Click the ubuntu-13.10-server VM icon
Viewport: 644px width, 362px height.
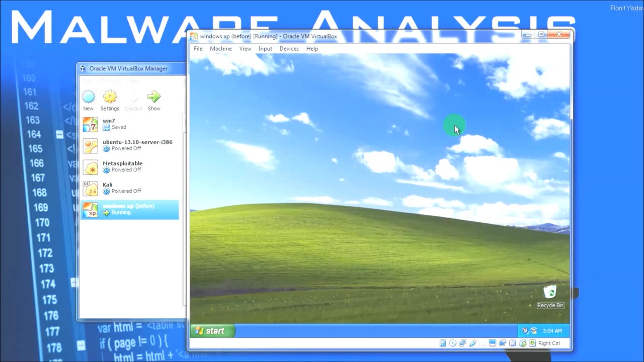pos(91,146)
